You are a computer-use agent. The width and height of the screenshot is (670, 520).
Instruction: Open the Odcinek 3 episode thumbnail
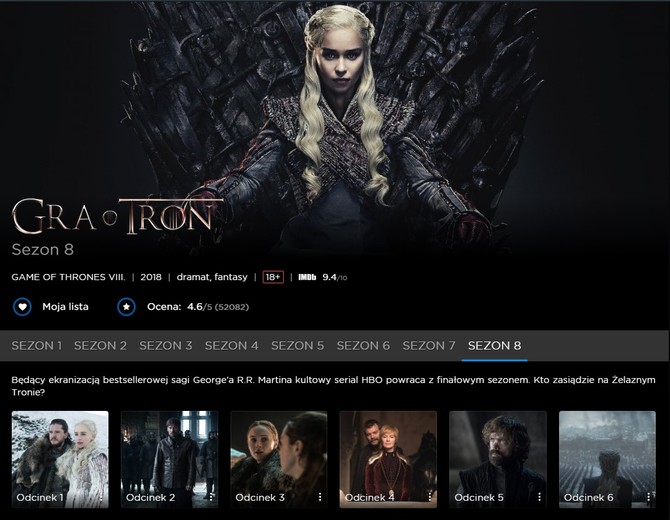[x=279, y=459]
